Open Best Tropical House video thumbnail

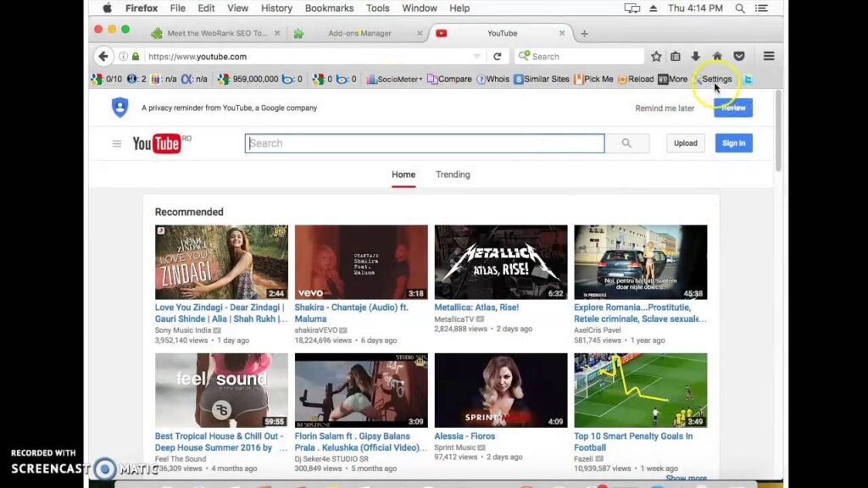click(221, 391)
